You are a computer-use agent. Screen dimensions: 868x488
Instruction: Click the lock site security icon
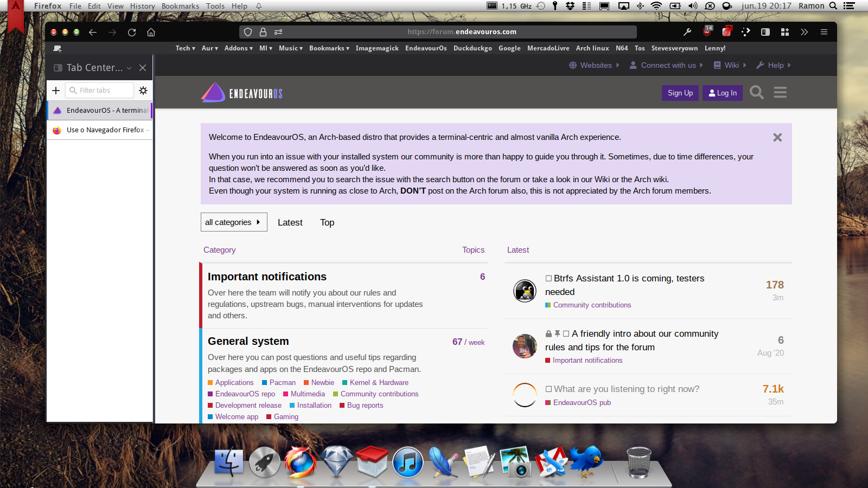263,32
